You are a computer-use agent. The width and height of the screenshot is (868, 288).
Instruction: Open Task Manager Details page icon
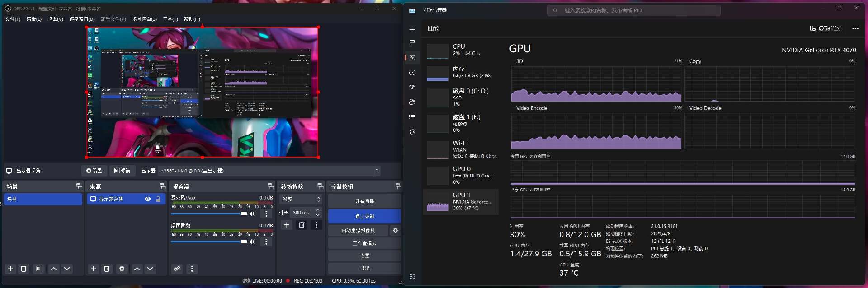pos(412,117)
